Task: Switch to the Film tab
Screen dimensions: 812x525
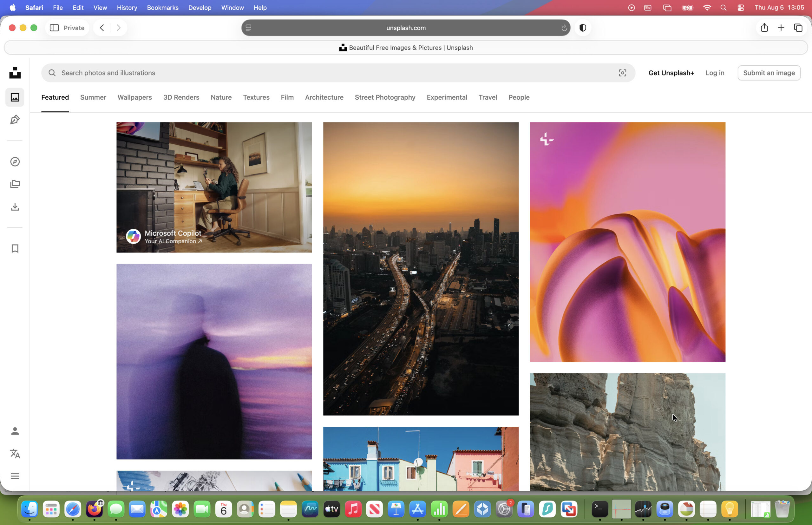Action: point(287,97)
